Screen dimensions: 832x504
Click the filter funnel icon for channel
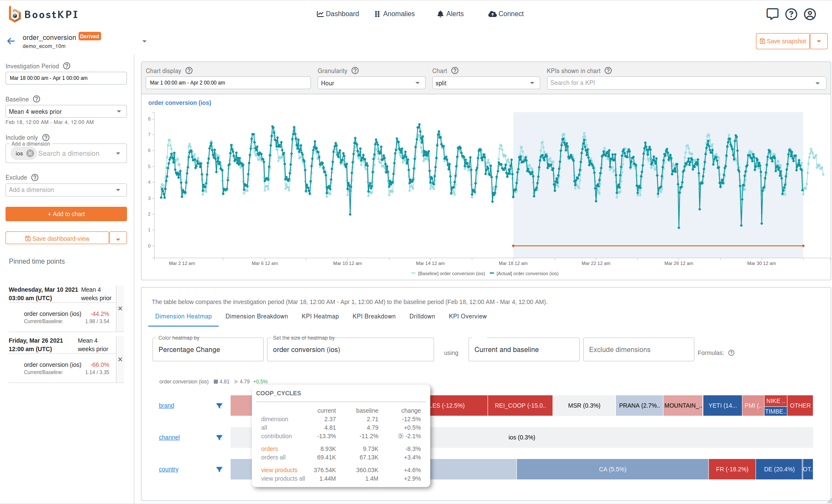(x=219, y=437)
